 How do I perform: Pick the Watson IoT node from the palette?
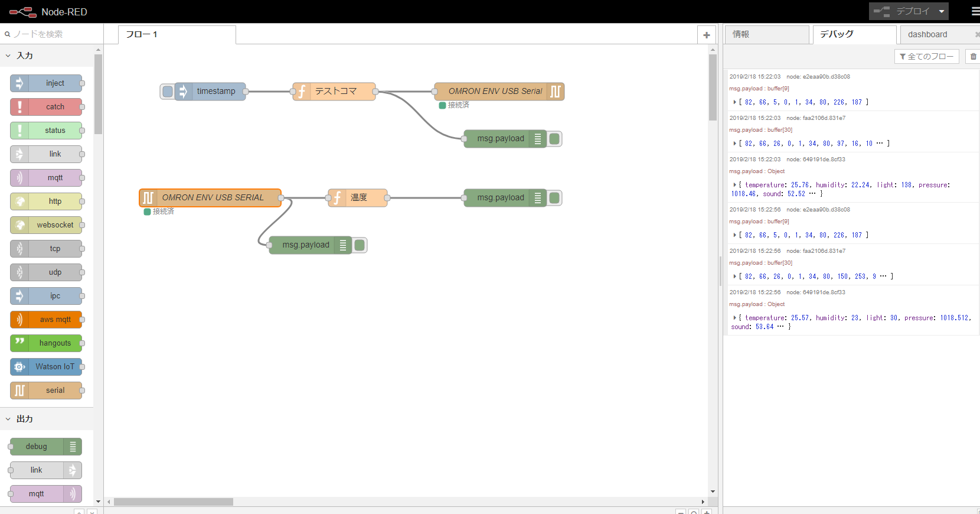47,367
